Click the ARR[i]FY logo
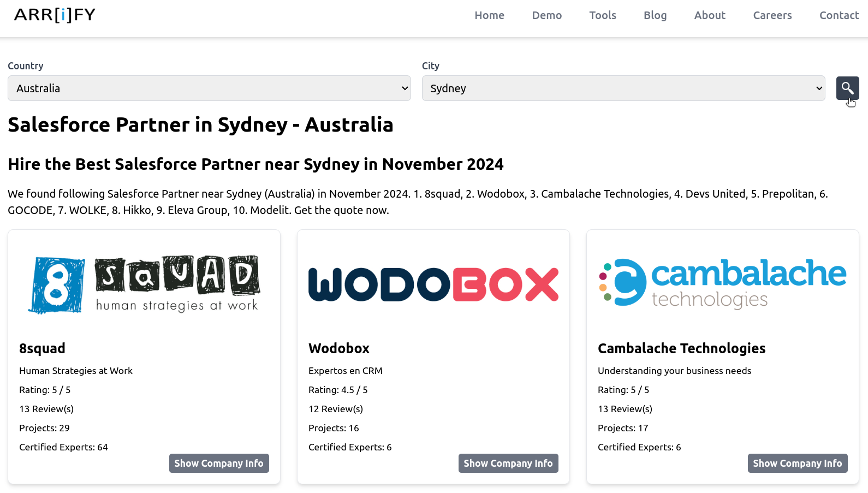This screenshot has height=493, width=868. [x=55, y=15]
